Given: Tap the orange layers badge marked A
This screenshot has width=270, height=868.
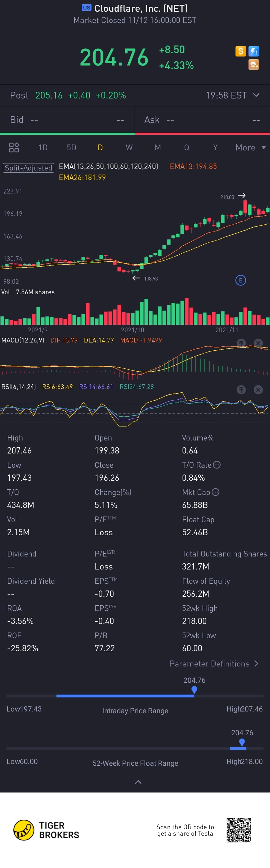Looking at the screenshot, I should [253, 64].
